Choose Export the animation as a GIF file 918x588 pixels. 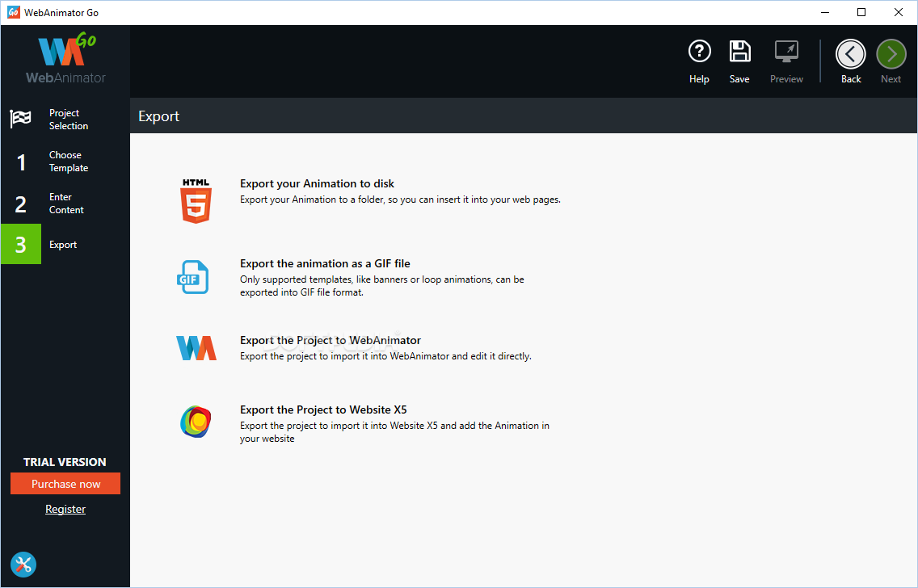[325, 264]
